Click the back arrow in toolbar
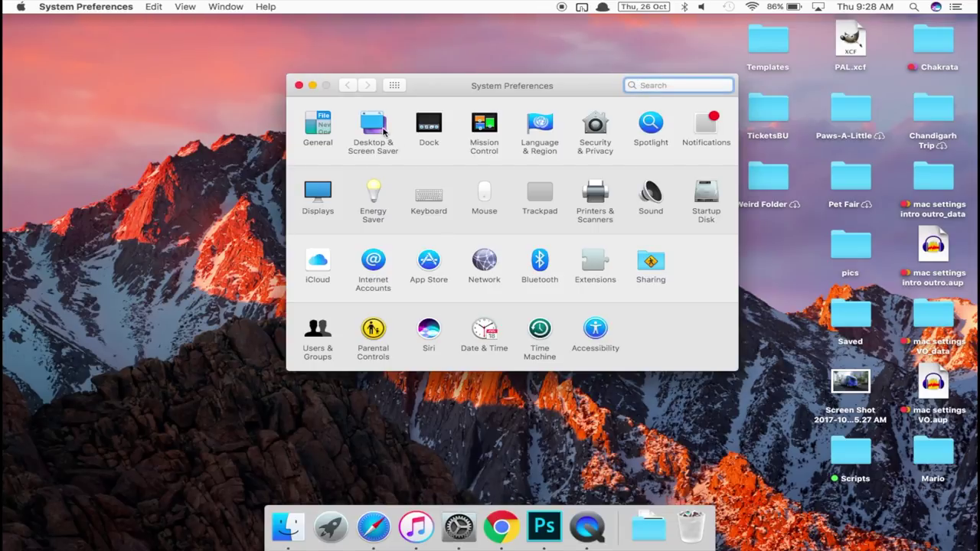The image size is (980, 551). [348, 85]
